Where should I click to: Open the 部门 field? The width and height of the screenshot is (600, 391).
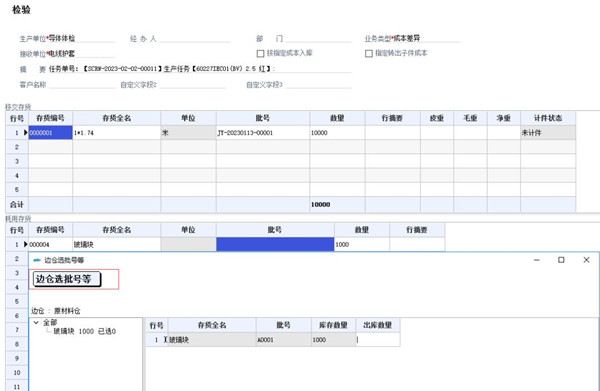tap(318, 38)
